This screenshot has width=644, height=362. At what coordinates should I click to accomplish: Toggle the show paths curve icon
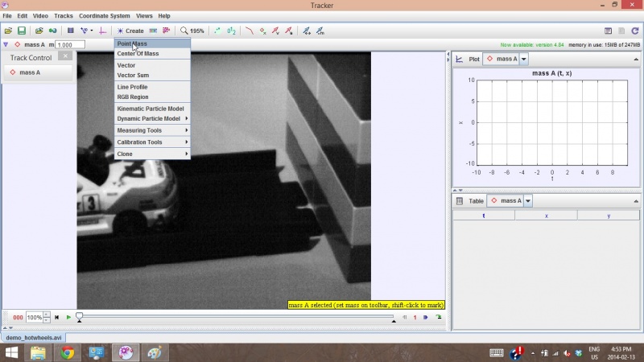point(250,31)
